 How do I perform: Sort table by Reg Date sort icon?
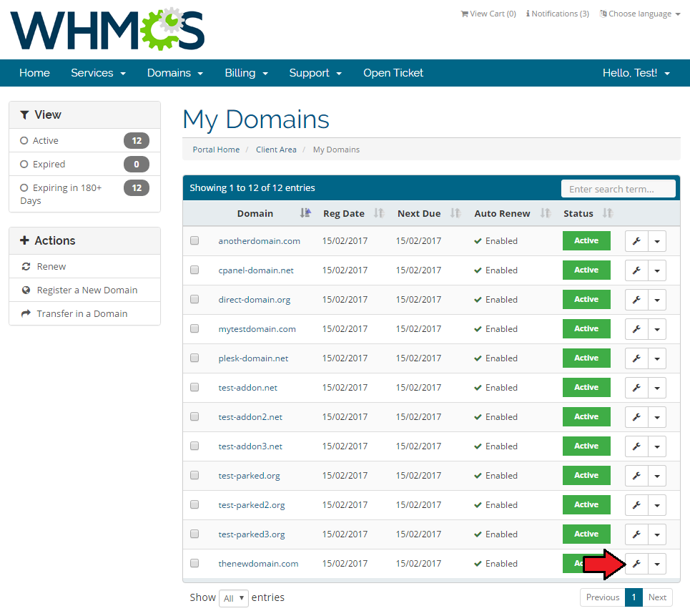point(379,213)
